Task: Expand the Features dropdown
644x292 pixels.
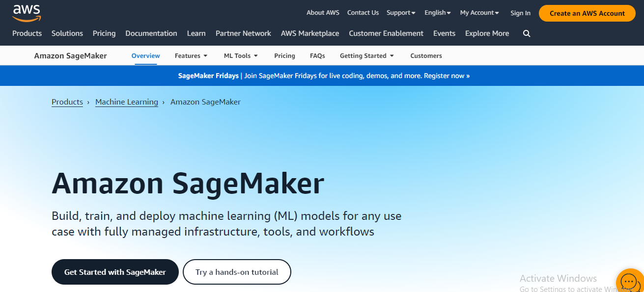Action: pos(191,55)
